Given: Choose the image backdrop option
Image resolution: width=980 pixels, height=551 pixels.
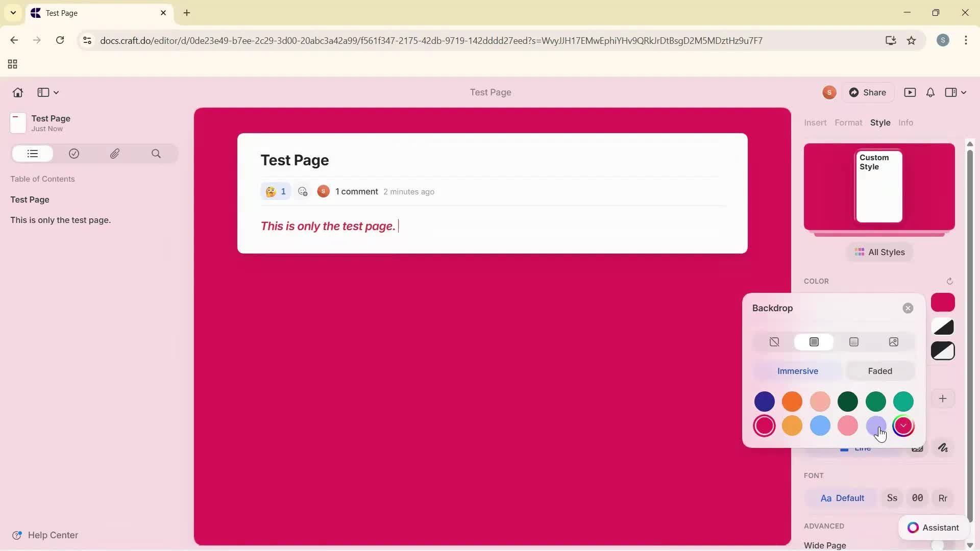Looking at the screenshot, I should pyautogui.click(x=894, y=342).
